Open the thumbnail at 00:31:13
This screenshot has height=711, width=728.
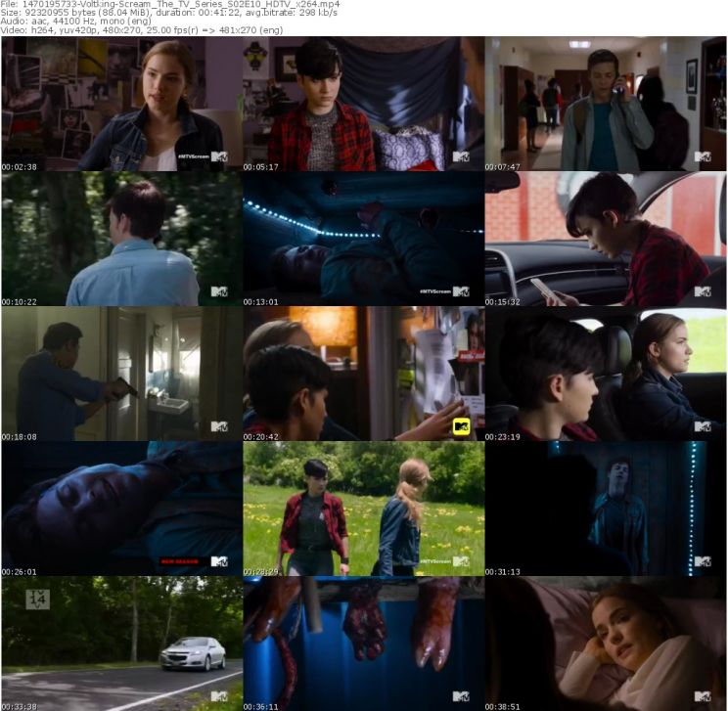pos(606,509)
